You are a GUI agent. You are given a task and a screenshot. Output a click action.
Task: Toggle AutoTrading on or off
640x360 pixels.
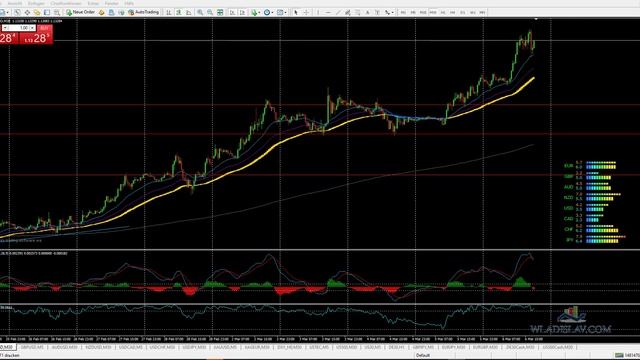[x=144, y=12]
